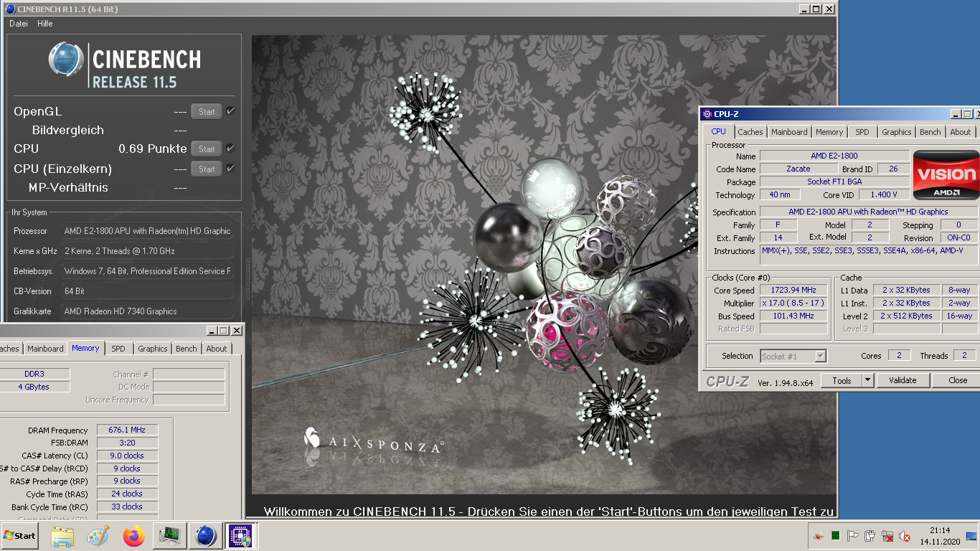Click the CAS# Latency value 9.0 clocks
This screenshot has width=980, height=551.
pyautogui.click(x=127, y=456)
